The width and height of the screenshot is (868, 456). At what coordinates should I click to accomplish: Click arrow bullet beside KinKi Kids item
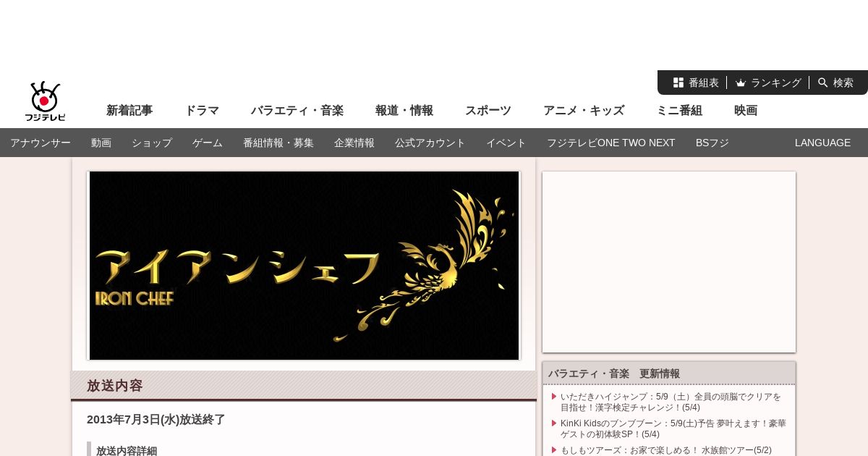click(x=554, y=423)
